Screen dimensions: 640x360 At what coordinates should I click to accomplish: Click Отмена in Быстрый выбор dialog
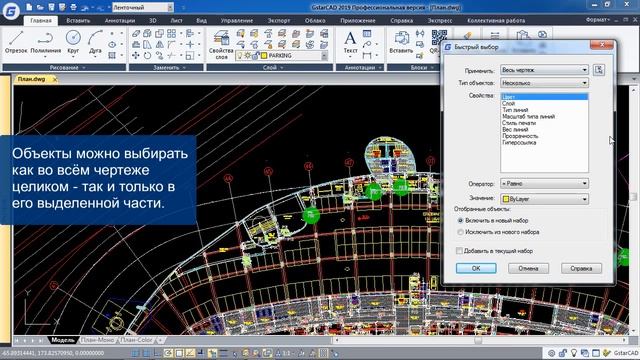coord(529,268)
